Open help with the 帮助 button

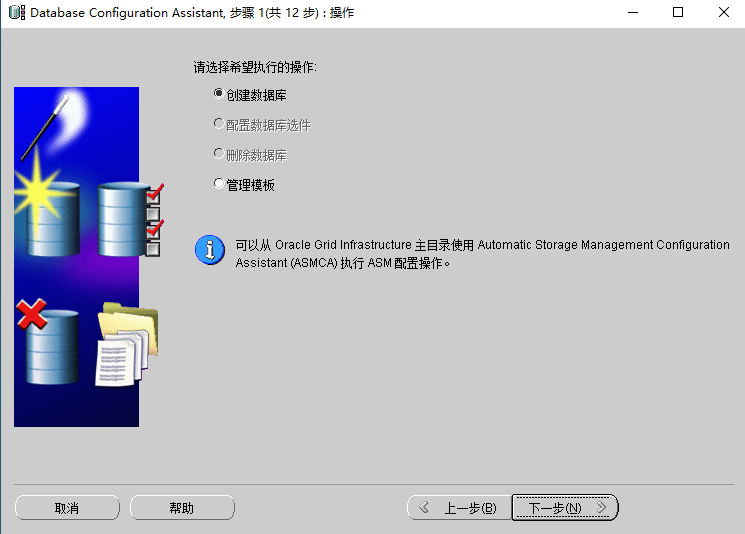click(x=182, y=508)
